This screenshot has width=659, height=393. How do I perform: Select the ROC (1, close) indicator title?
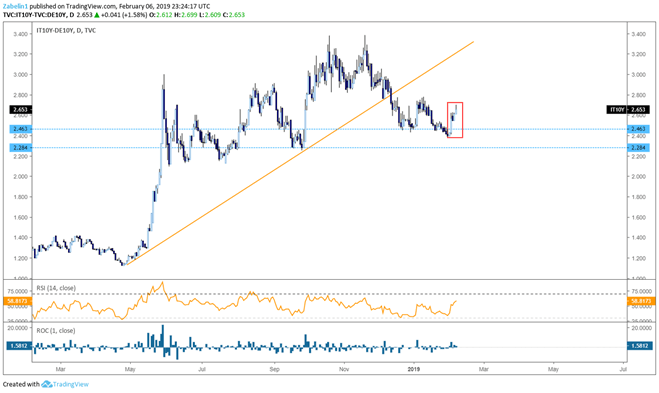(55, 331)
